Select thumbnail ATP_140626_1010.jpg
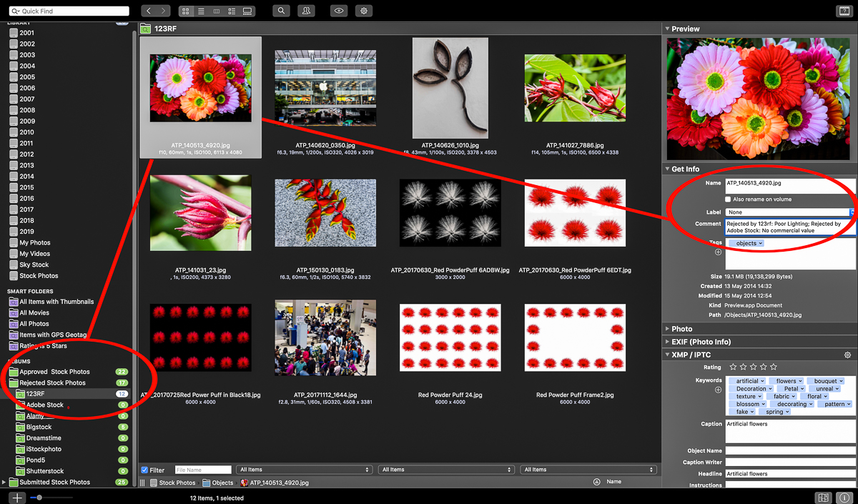 click(450, 87)
